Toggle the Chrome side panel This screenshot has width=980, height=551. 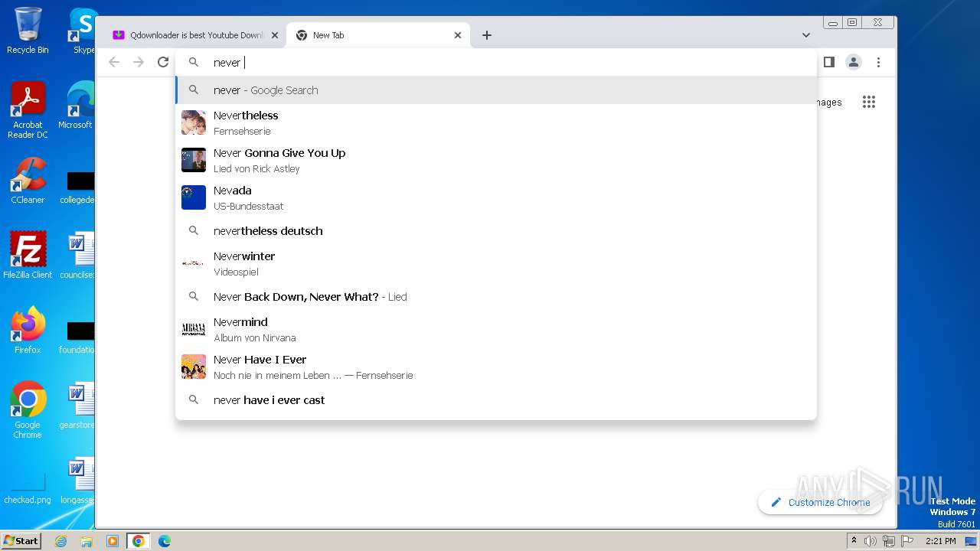828,62
